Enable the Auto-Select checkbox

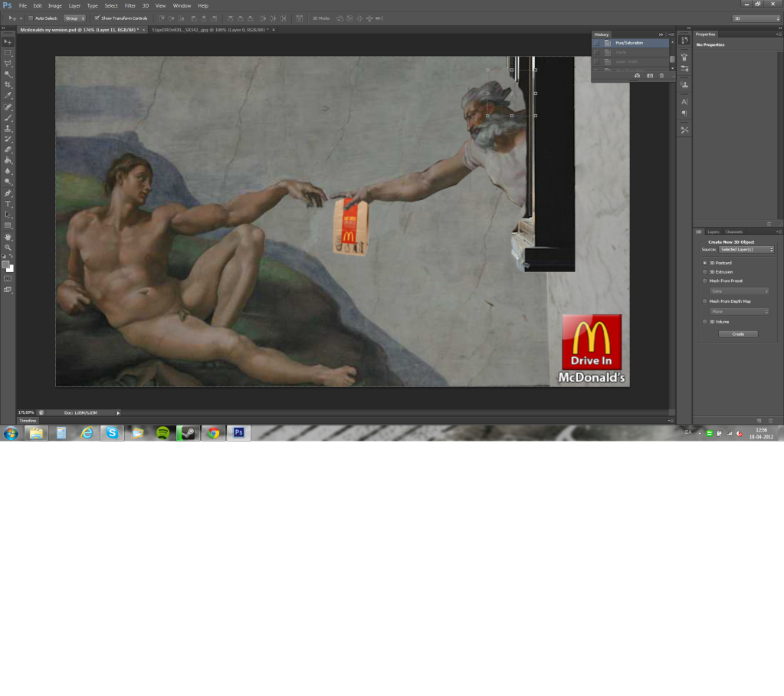click(x=31, y=18)
